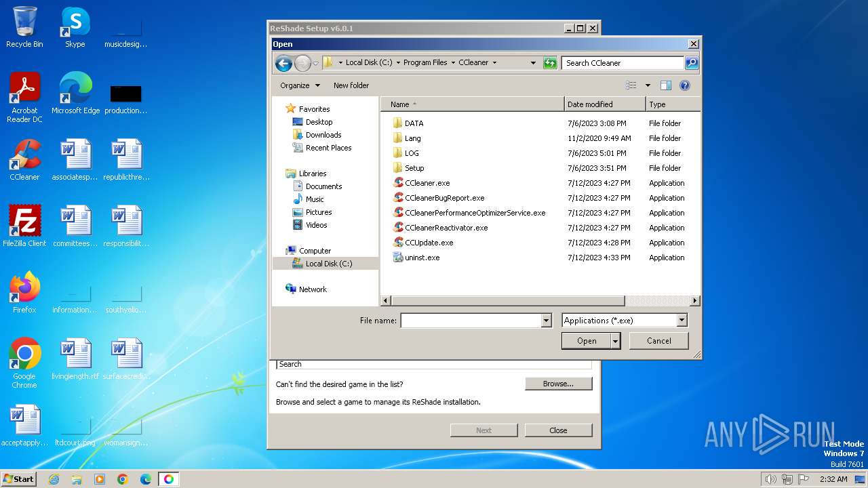This screenshot has width=868, height=488.
Task: Open the address bar history dropdown arrow
Action: [x=533, y=63]
